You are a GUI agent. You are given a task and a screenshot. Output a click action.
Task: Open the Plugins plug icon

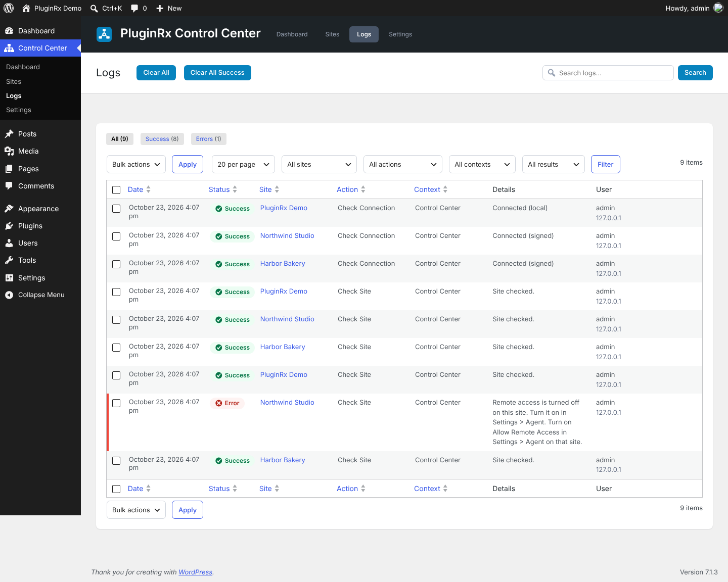(x=9, y=226)
